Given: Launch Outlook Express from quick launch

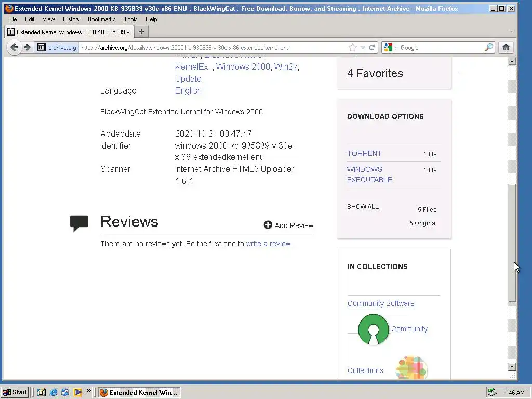Looking at the screenshot, I should [65, 392].
